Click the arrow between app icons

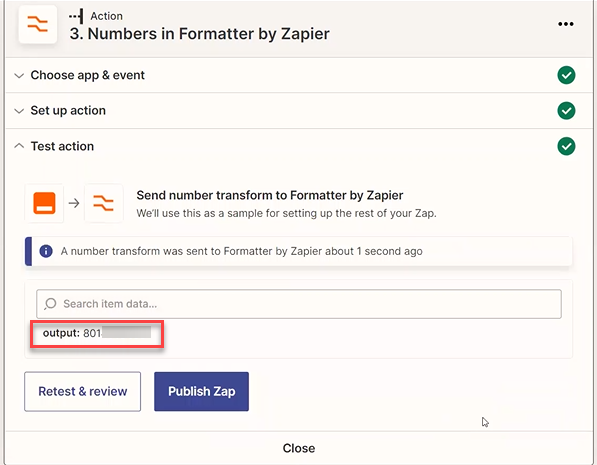tap(74, 203)
